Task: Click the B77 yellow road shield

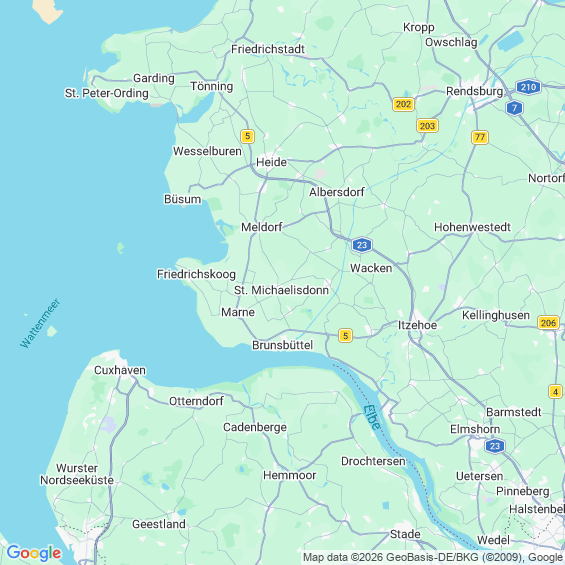Action: click(480, 137)
